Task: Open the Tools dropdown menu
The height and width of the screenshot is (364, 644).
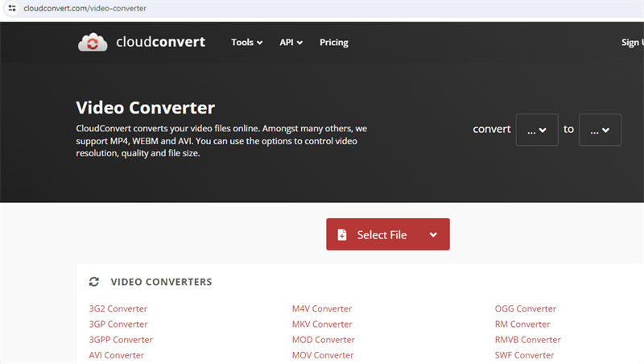Action: [x=247, y=43]
